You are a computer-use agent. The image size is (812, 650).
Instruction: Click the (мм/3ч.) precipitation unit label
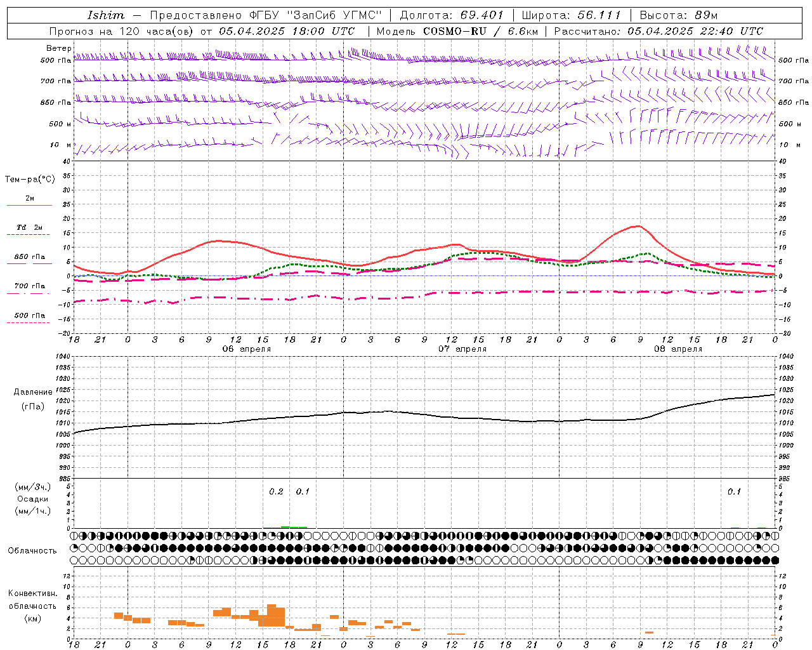tap(32, 487)
